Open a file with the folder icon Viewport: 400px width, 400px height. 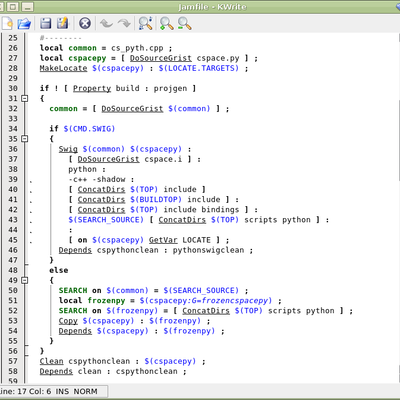[24, 23]
